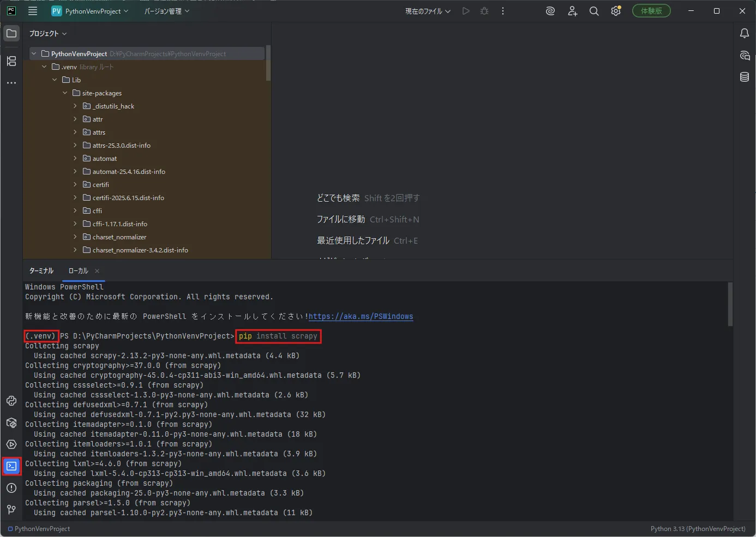Open the AI Assistant chat panel
The image size is (756, 537).
(x=745, y=55)
